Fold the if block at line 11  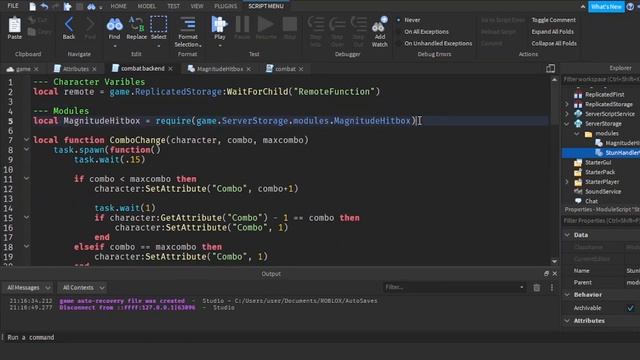point(27,179)
